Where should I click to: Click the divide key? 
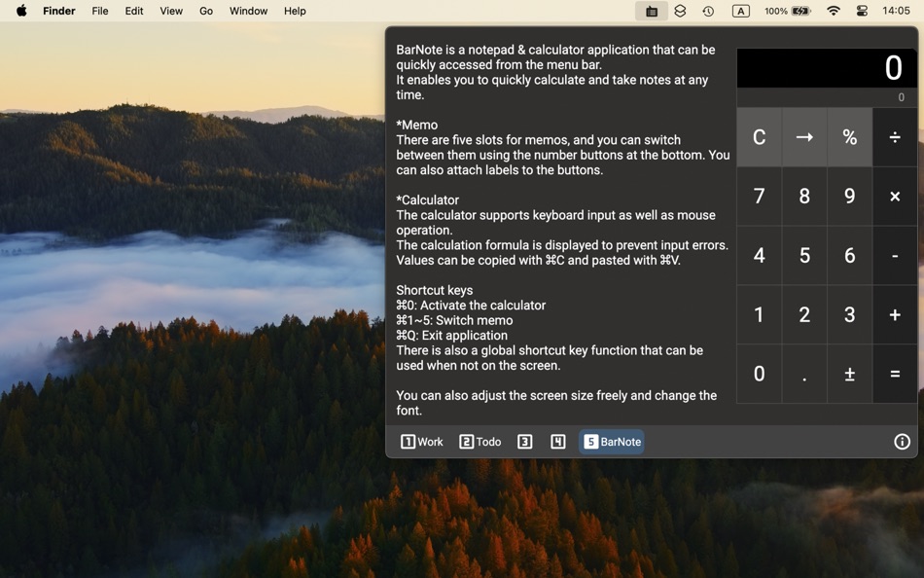coord(895,137)
